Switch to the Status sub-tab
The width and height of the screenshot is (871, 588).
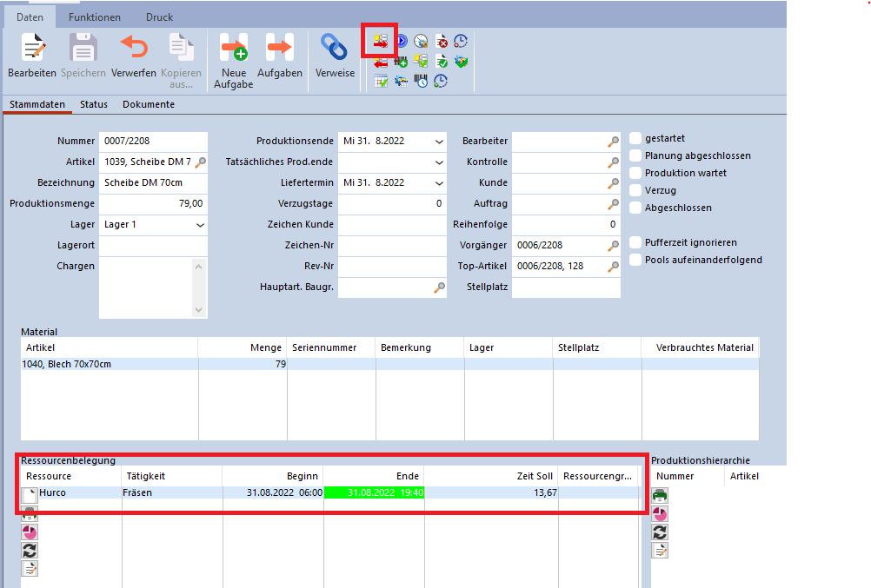[x=94, y=104]
